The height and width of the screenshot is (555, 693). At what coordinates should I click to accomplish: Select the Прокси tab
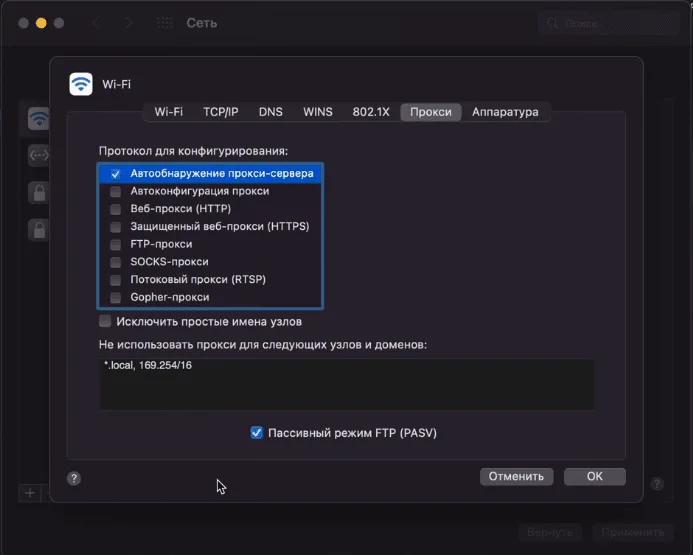[x=431, y=112]
